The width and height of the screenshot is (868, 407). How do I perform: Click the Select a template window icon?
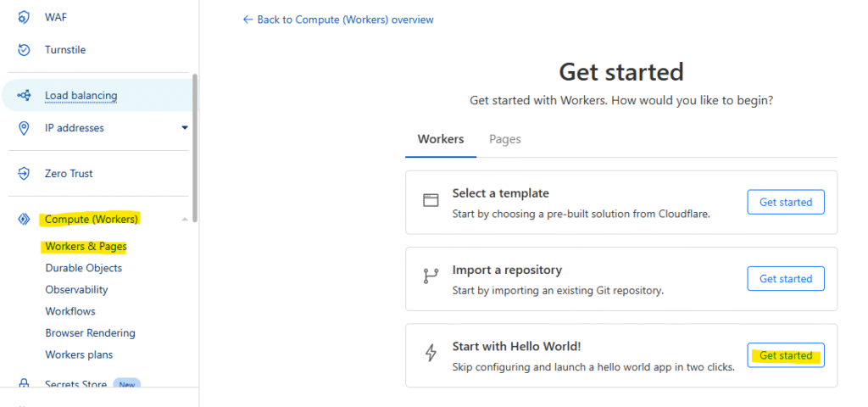pos(431,201)
